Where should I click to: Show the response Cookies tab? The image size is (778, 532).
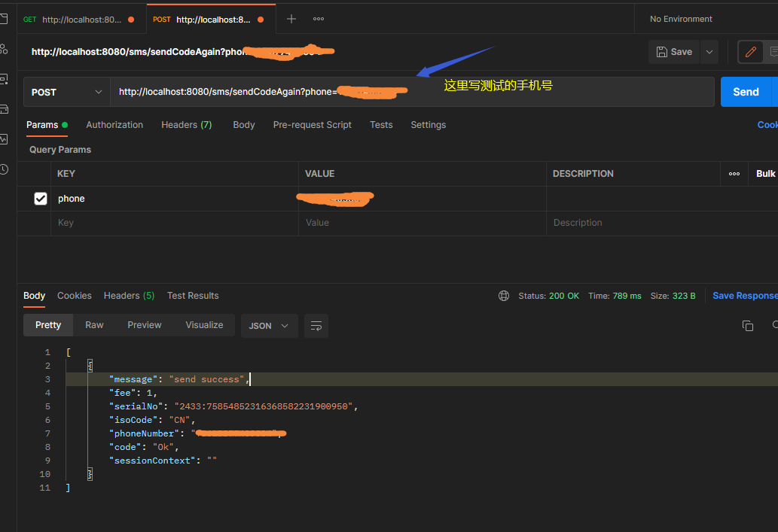(x=75, y=296)
